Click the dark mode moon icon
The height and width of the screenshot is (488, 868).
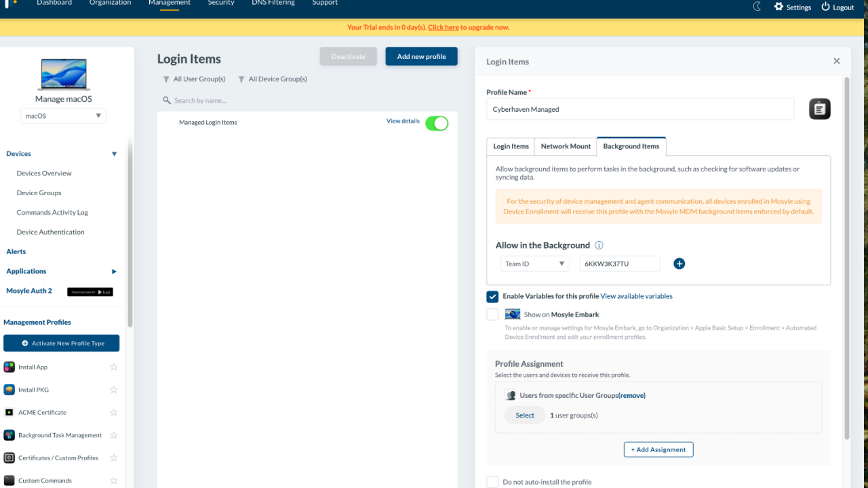[x=757, y=7]
